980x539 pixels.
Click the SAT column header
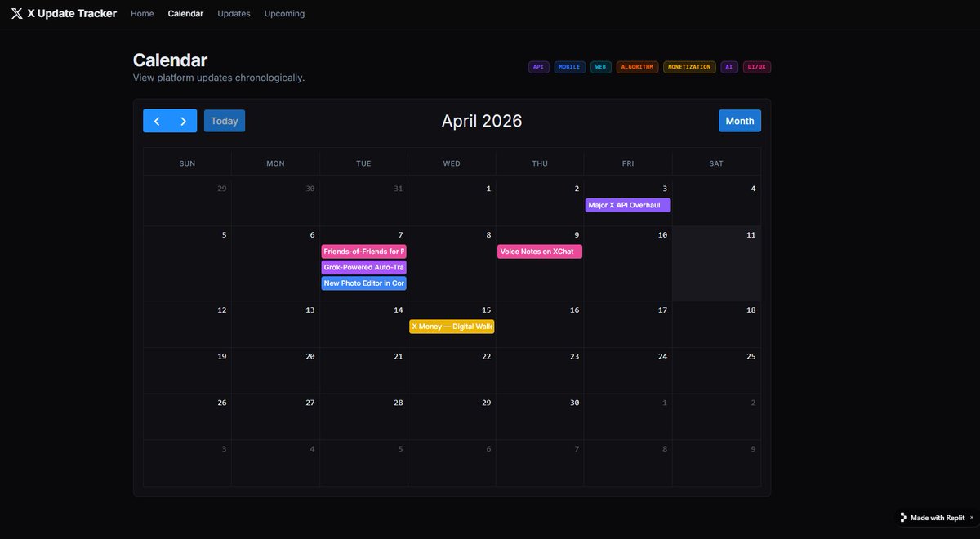716,163
